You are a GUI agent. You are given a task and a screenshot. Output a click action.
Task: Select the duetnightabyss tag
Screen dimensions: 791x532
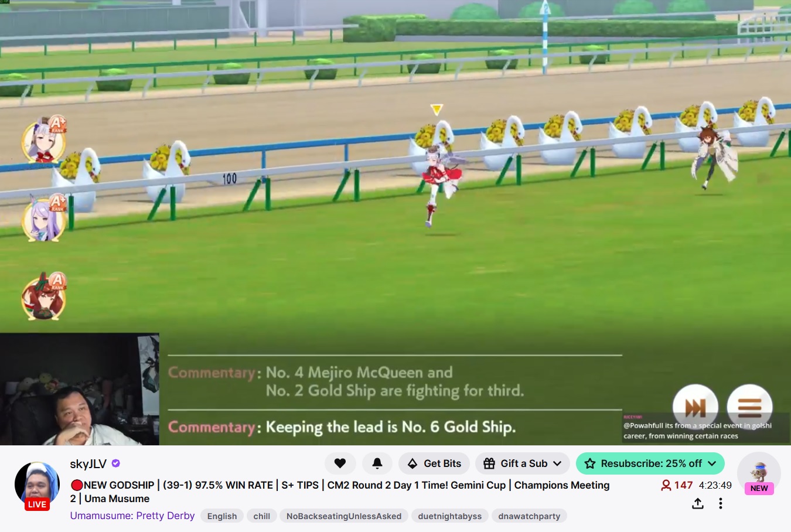450,516
